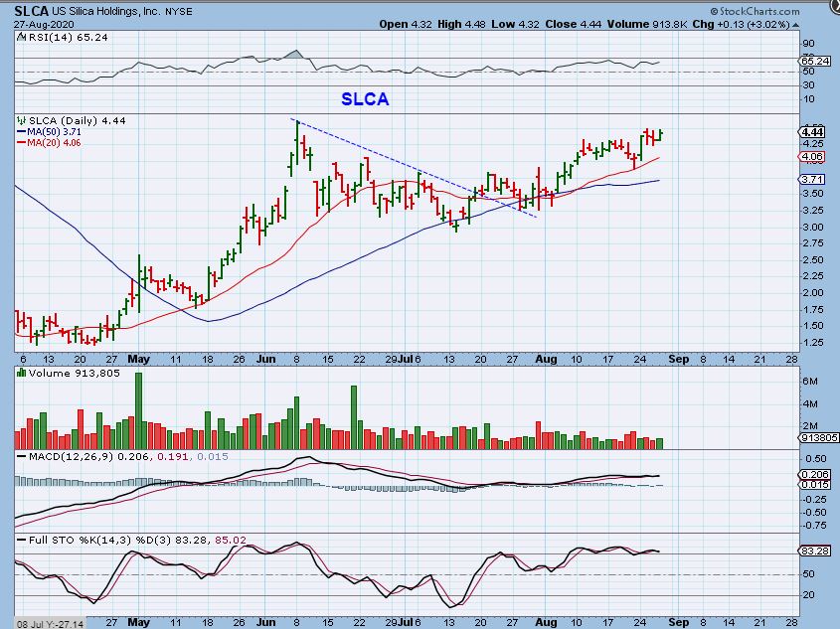Click the SLCA (Daily) 4.44 price legend

[x=78, y=121]
